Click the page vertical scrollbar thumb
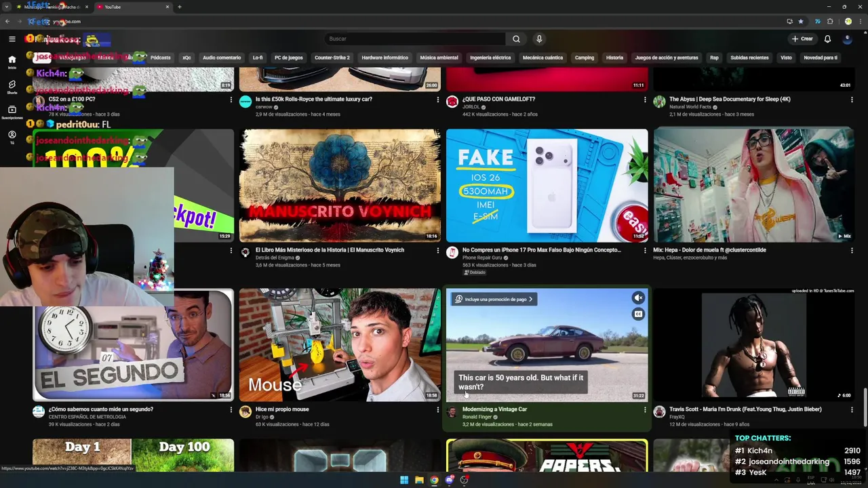Screen dimensions: 868x488 pos(865,408)
